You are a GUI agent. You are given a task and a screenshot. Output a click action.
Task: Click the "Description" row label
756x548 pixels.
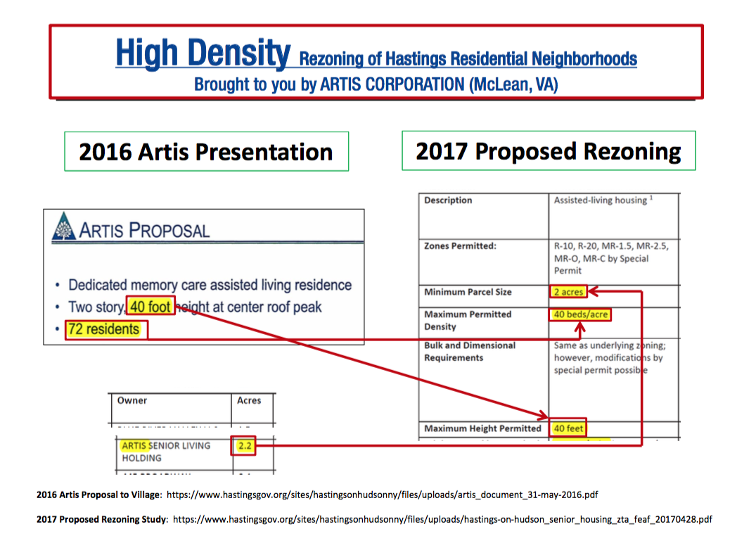pyautogui.click(x=448, y=200)
